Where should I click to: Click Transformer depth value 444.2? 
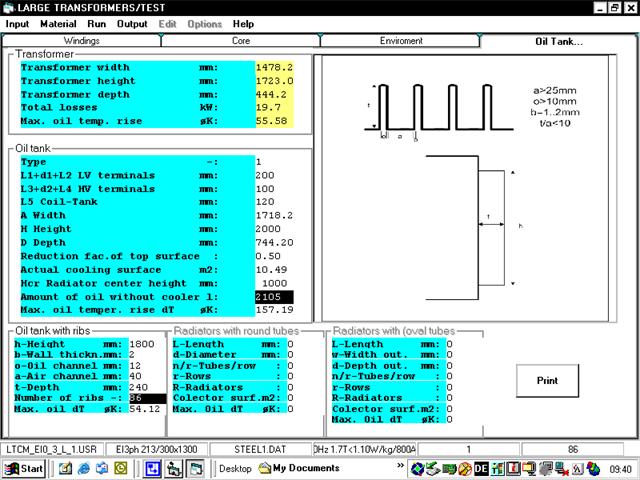(x=274, y=94)
